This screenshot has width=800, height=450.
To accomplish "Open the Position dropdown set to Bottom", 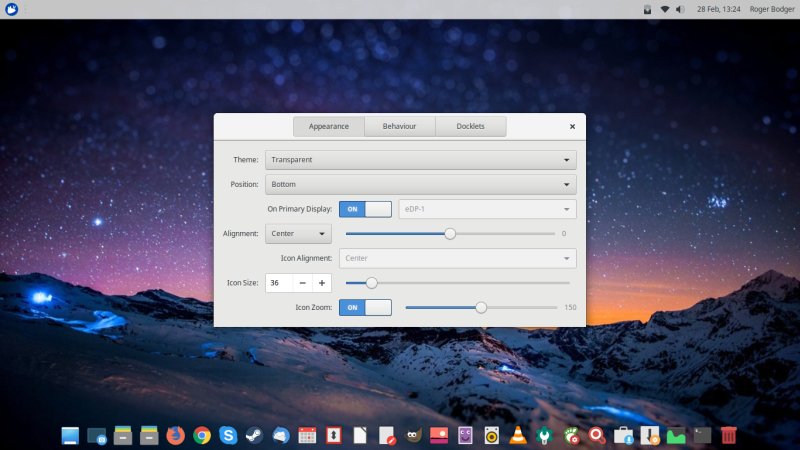I will point(420,184).
